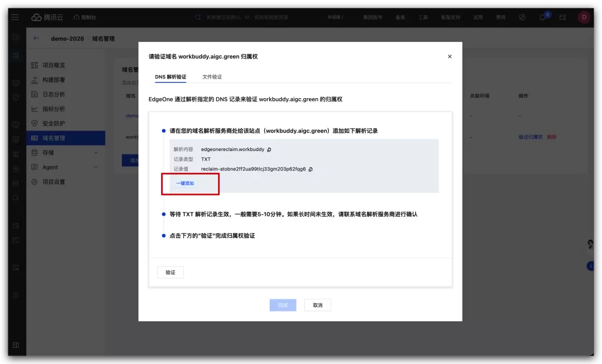This screenshot has width=602, height=364.
Task: Switch to DNS 解析验证 tab
Action: pyautogui.click(x=171, y=77)
